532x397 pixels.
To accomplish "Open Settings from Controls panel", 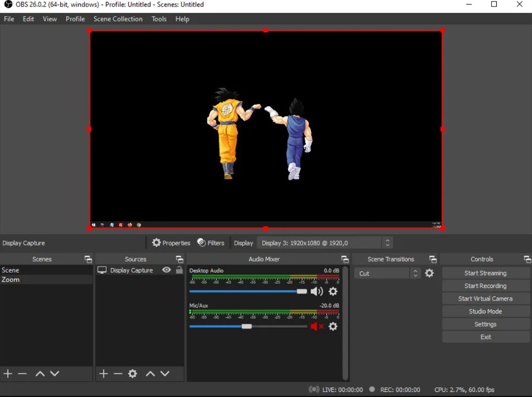I will pos(486,324).
